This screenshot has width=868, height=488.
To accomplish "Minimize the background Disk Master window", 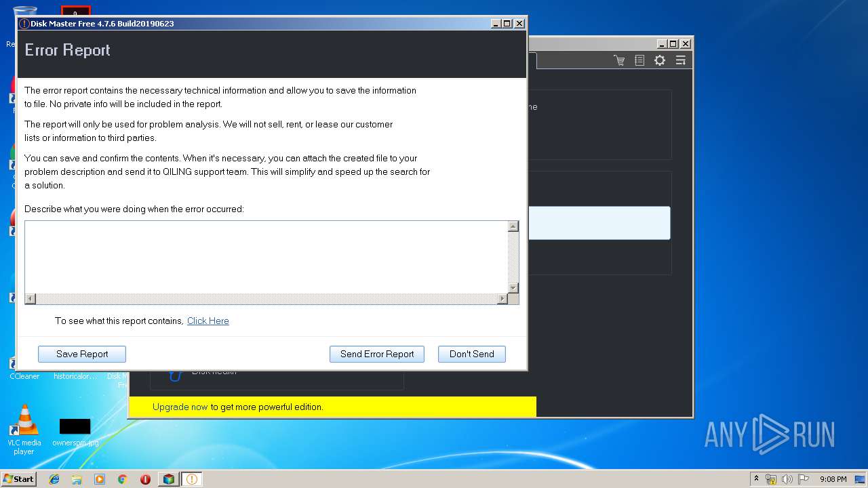I will [662, 43].
